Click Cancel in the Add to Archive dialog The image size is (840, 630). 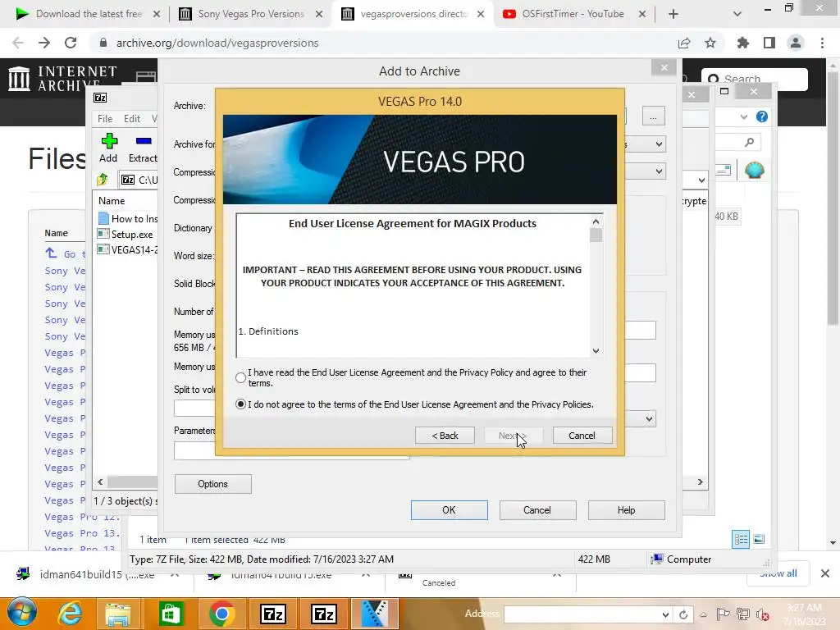pyautogui.click(x=537, y=510)
